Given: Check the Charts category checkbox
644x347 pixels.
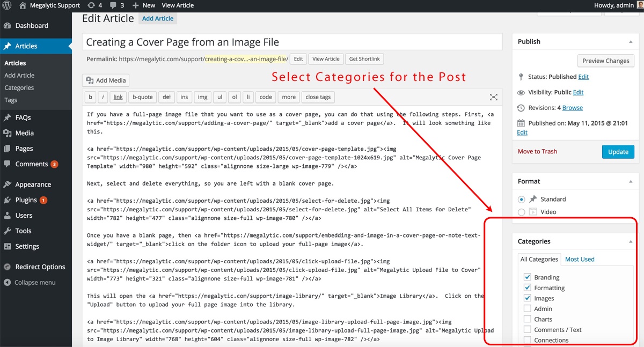Looking at the screenshot, I should 527,319.
